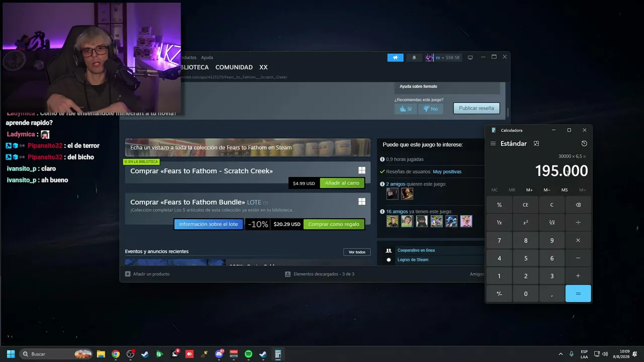Click the MS memory store button

(565, 190)
